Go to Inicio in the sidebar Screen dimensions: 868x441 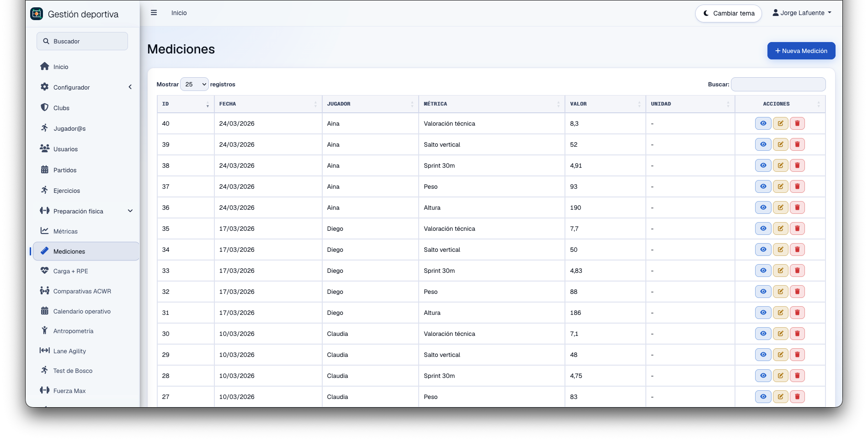86,67
